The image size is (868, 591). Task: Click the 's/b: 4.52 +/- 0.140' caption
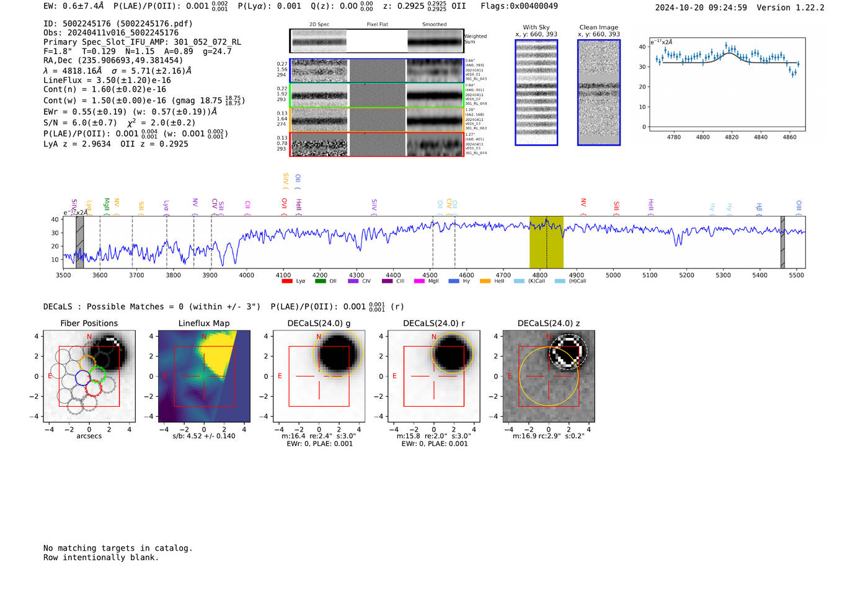pos(204,436)
